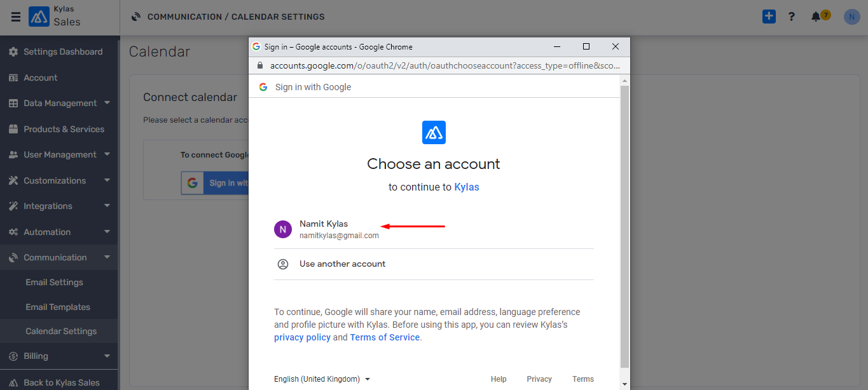Click the Data Management table icon
This screenshot has width=868, height=390.
[13, 103]
